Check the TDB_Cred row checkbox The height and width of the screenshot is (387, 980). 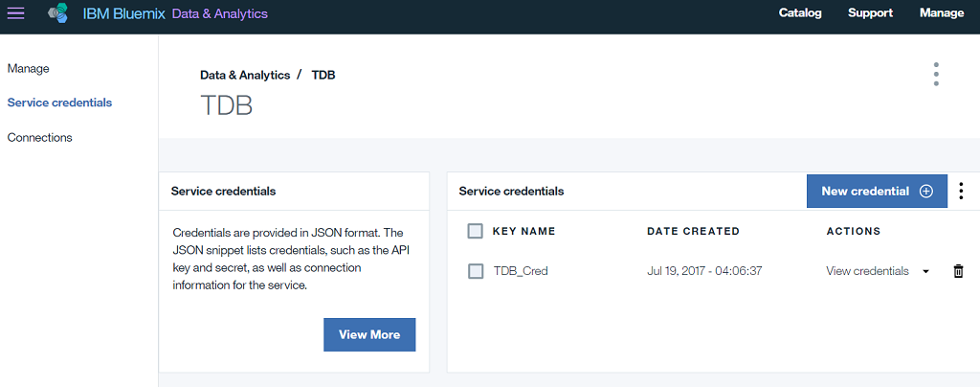click(x=476, y=271)
